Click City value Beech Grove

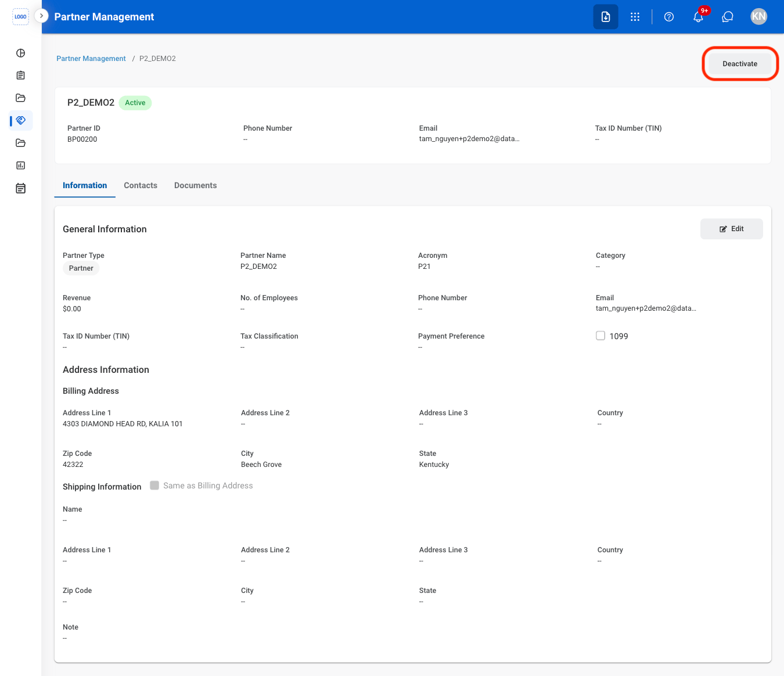click(x=261, y=465)
